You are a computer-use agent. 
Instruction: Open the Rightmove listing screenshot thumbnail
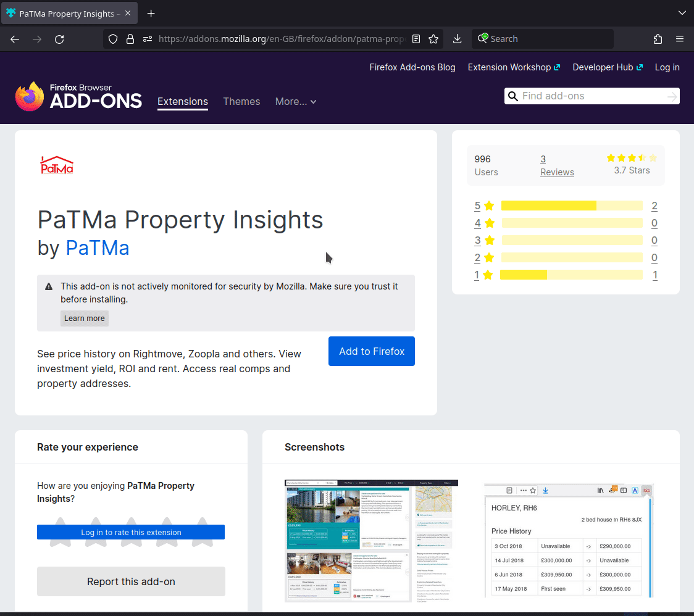(x=371, y=541)
